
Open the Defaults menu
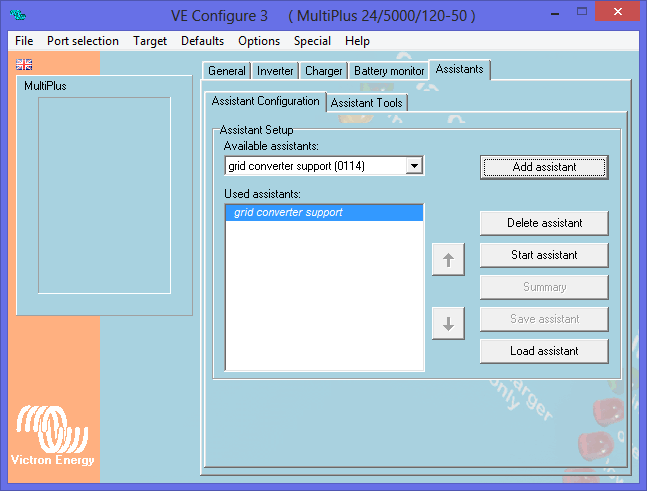coord(202,41)
